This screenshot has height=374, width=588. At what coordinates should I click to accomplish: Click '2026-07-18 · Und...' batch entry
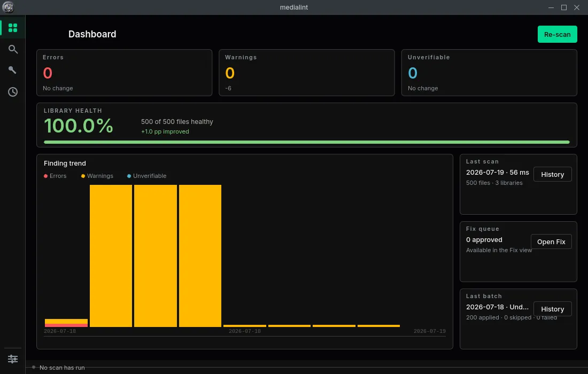click(497, 307)
